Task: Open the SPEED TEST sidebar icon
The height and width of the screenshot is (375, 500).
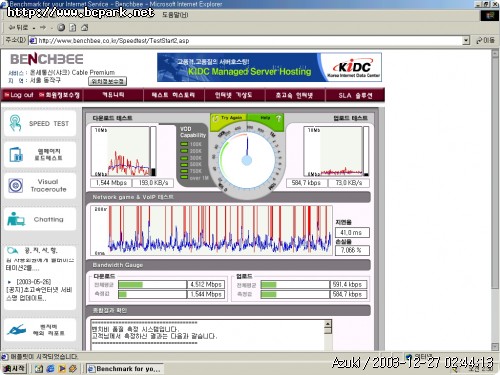Action: click(x=15, y=123)
